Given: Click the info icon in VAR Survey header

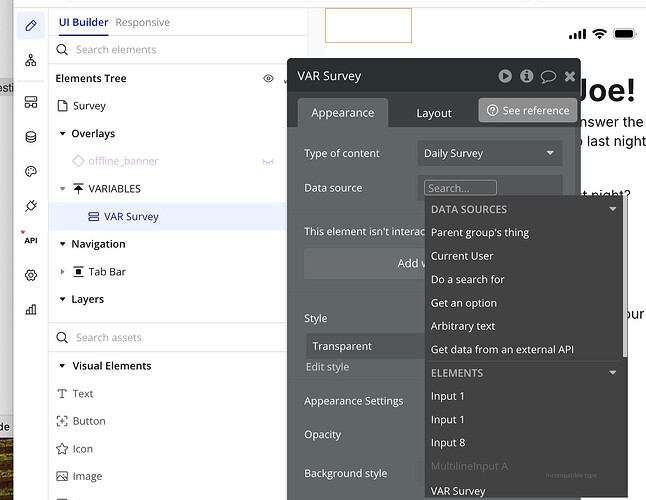Looking at the screenshot, I should point(527,76).
